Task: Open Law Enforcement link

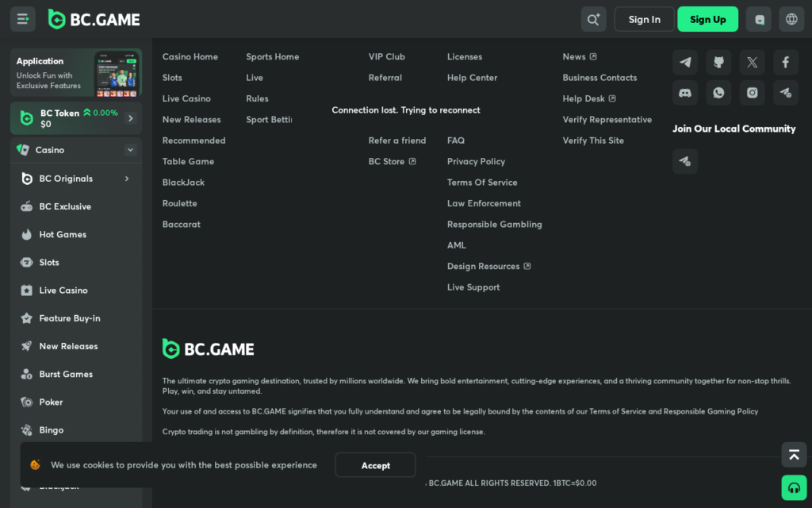Action: tap(485, 204)
